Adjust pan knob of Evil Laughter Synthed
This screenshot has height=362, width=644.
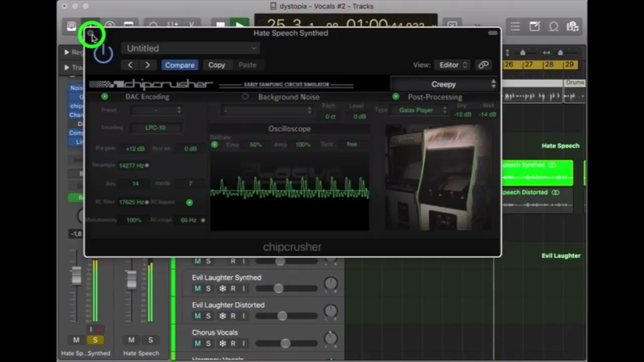tap(331, 284)
